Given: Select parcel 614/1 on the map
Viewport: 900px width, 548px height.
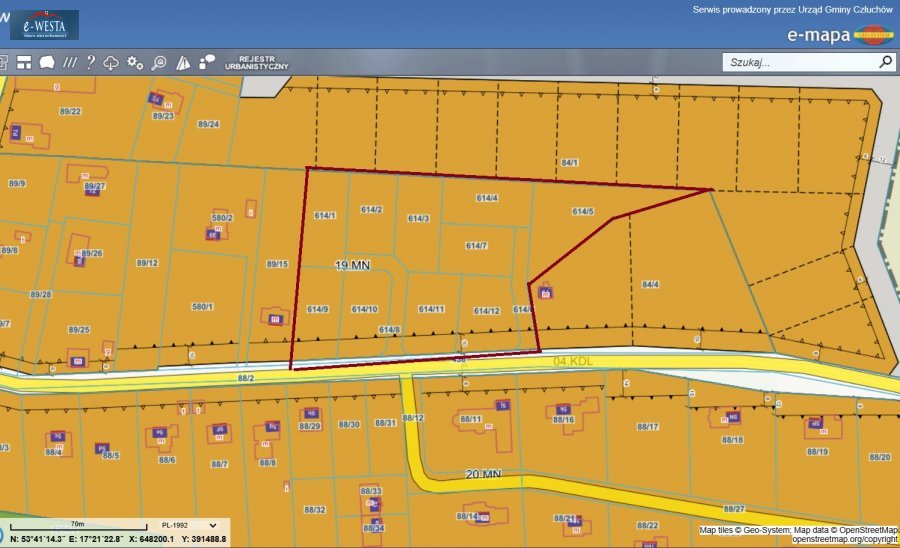Looking at the screenshot, I should click(325, 215).
